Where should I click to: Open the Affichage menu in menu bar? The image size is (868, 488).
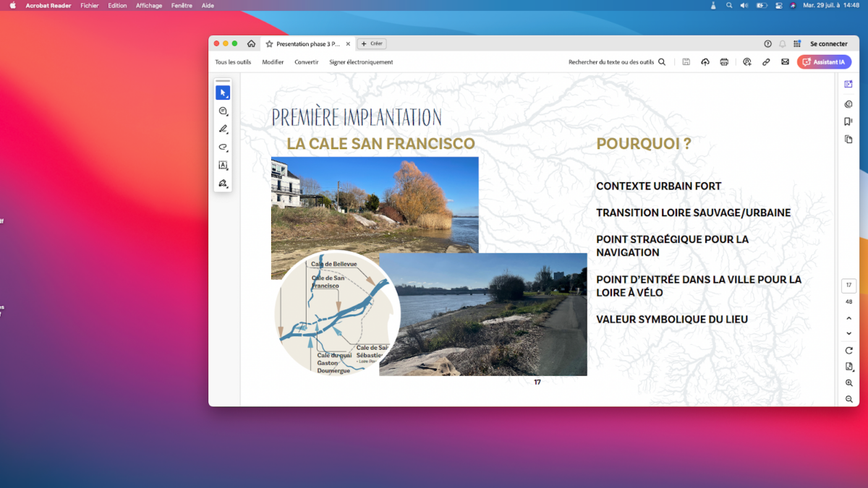click(x=149, y=5)
